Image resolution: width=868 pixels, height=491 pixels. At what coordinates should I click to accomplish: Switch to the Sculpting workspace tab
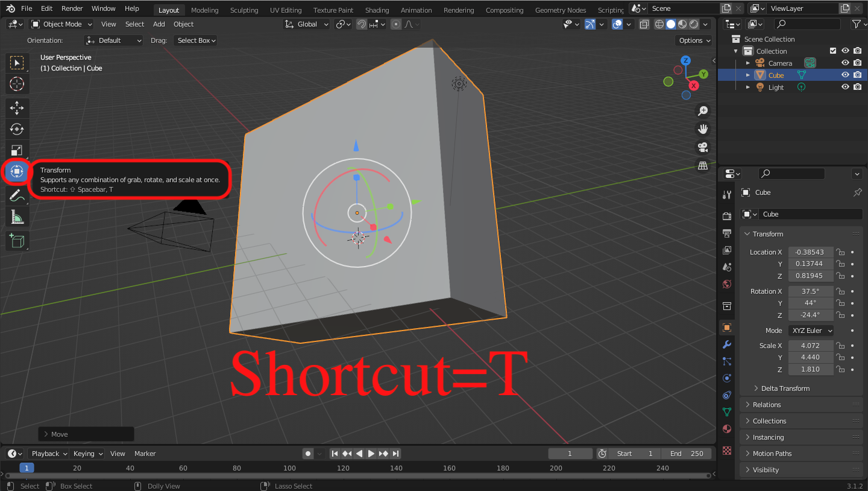tap(244, 10)
